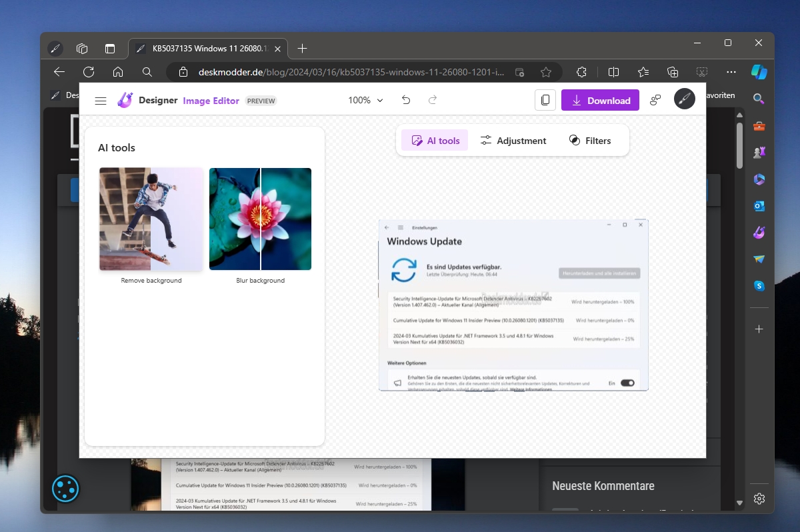Open Outlook in the Edge sidebar
Image resolution: width=800 pixels, height=532 pixels.
point(759,206)
